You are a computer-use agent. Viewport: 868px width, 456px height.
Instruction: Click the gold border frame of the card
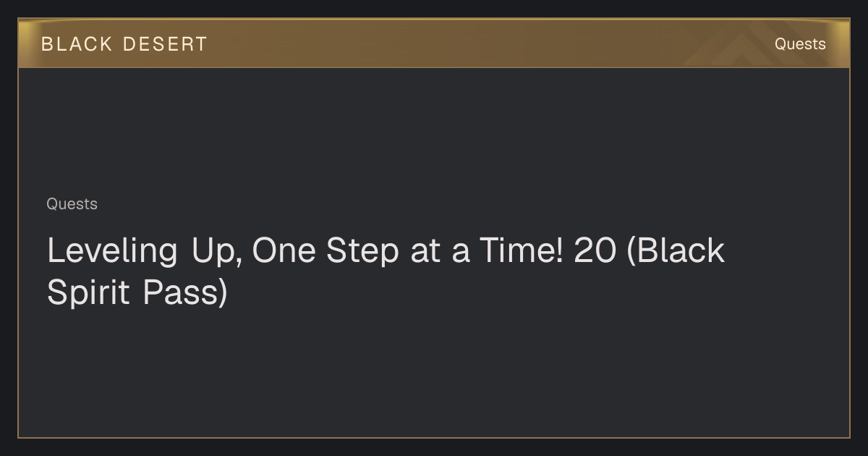pos(434,437)
